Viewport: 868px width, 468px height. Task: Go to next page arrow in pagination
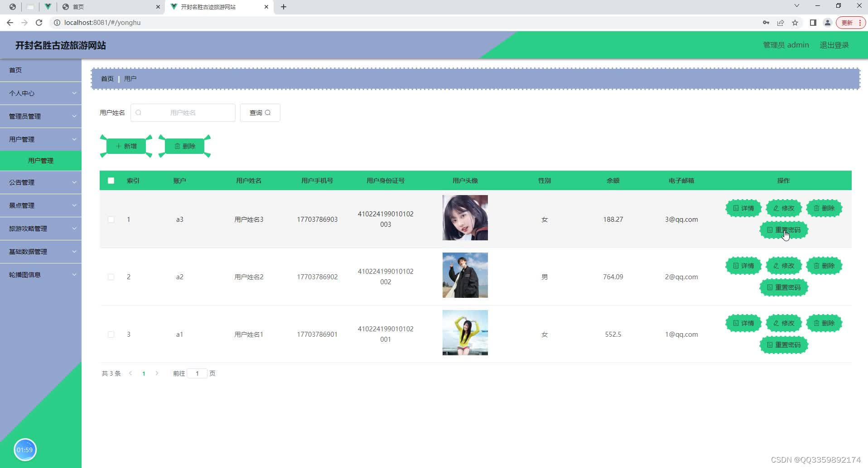157,373
